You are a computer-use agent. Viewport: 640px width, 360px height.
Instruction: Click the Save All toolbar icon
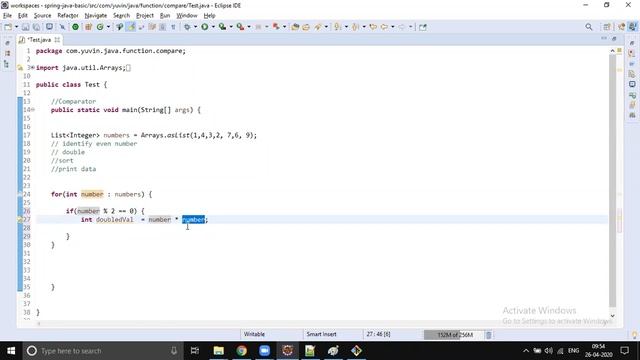[36, 27]
